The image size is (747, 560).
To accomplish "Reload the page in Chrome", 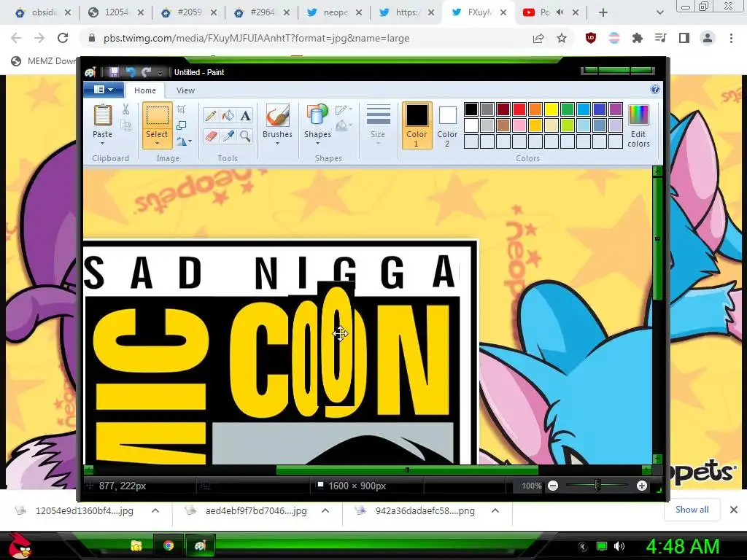I will point(63,38).
